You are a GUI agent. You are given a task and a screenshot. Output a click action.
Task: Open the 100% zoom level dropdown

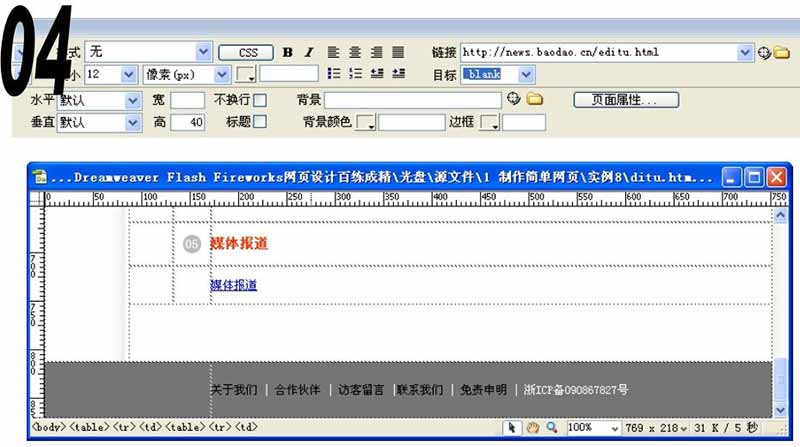pyautogui.click(x=615, y=429)
